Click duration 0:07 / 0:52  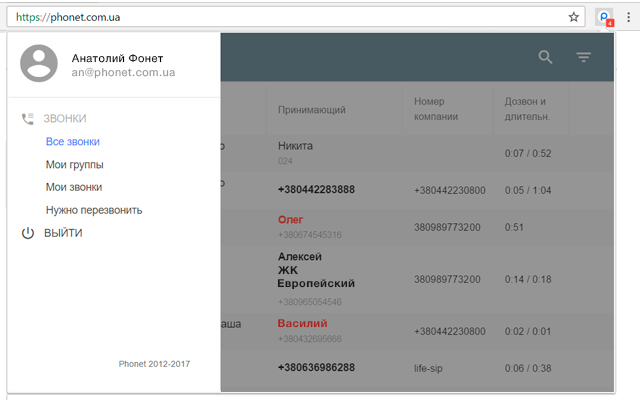528,153
